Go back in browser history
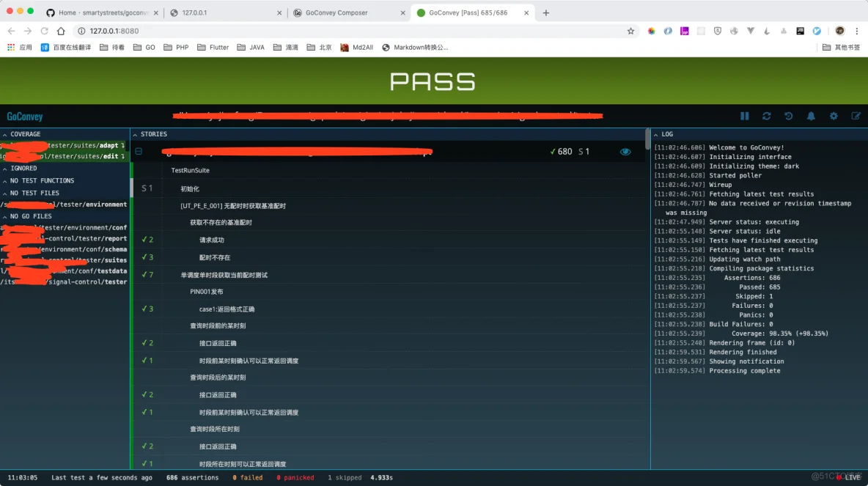This screenshot has width=868, height=486. tap(12, 31)
